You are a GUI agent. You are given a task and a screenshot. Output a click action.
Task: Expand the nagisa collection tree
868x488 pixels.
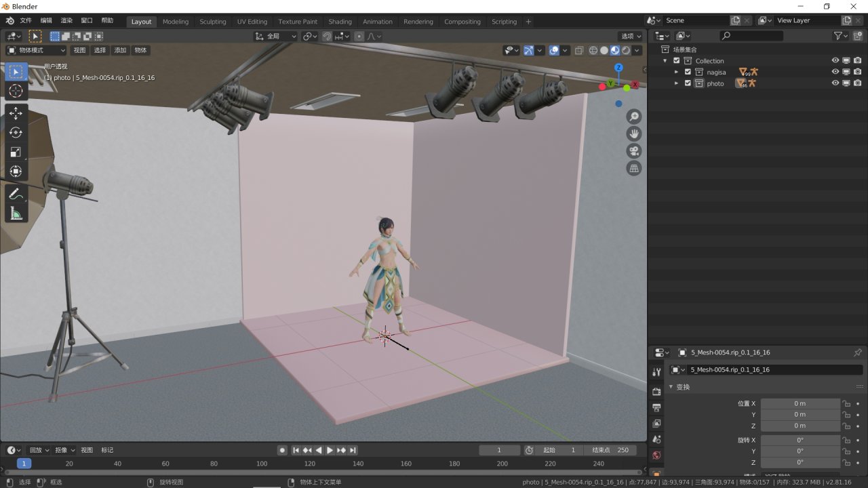(676, 72)
